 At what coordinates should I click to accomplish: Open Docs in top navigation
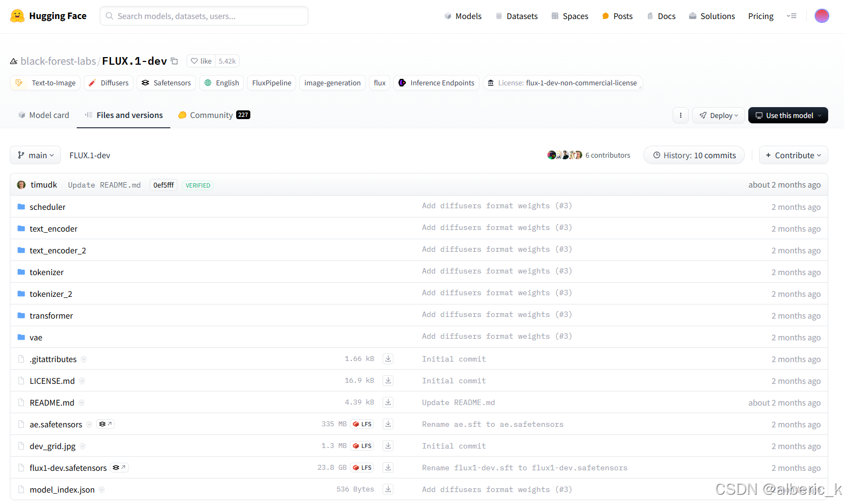661,16
